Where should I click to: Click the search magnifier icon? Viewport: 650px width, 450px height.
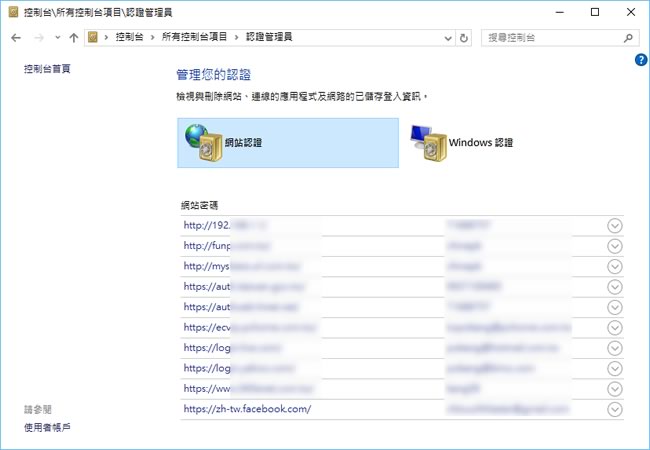point(628,38)
